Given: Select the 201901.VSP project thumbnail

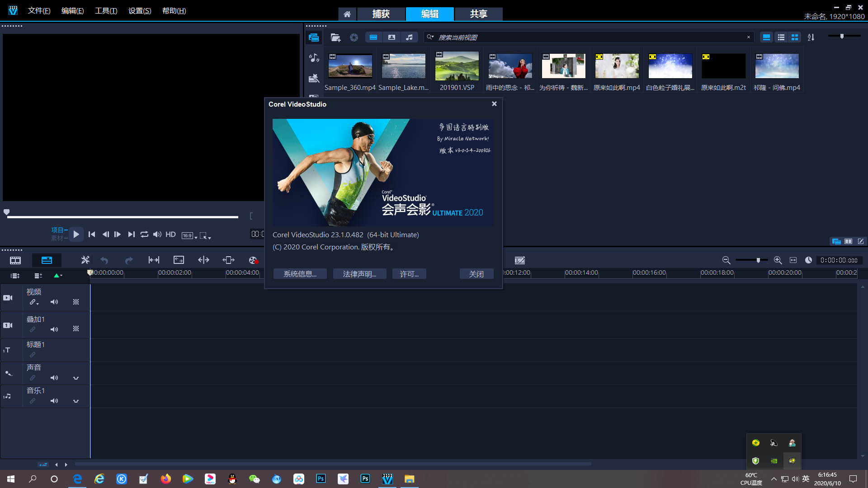Looking at the screenshot, I should (457, 66).
